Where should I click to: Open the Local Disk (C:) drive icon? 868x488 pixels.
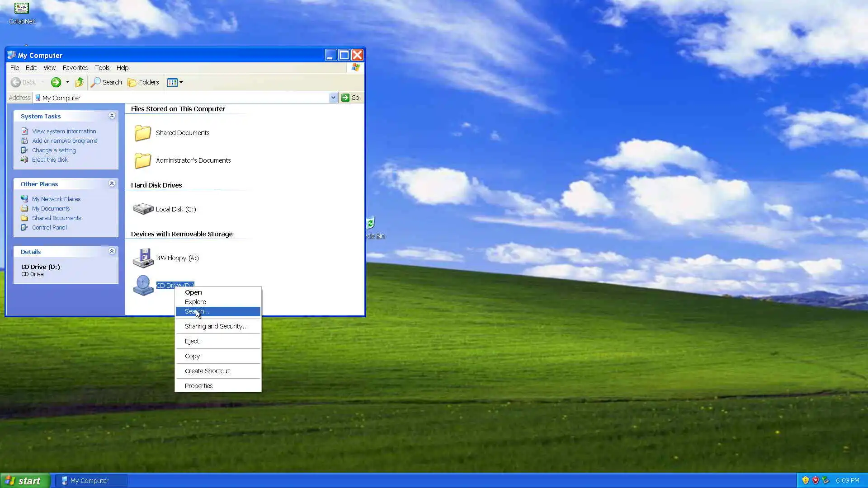[x=143, y=209]
